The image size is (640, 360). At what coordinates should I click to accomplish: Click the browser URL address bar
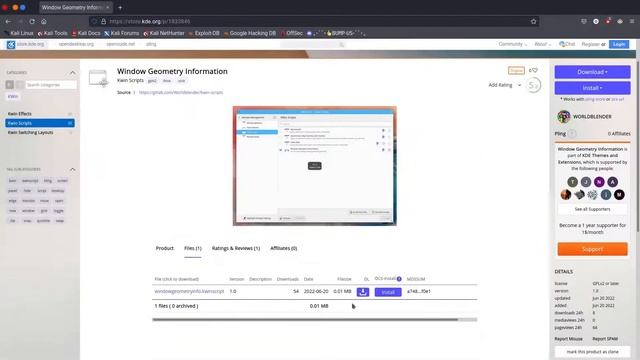click(314, 21)
